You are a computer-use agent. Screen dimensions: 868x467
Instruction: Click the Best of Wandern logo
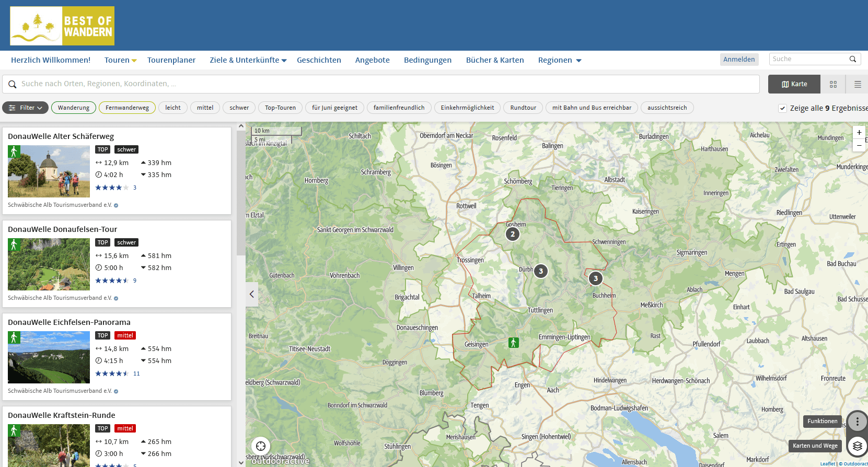coord(62,26)
